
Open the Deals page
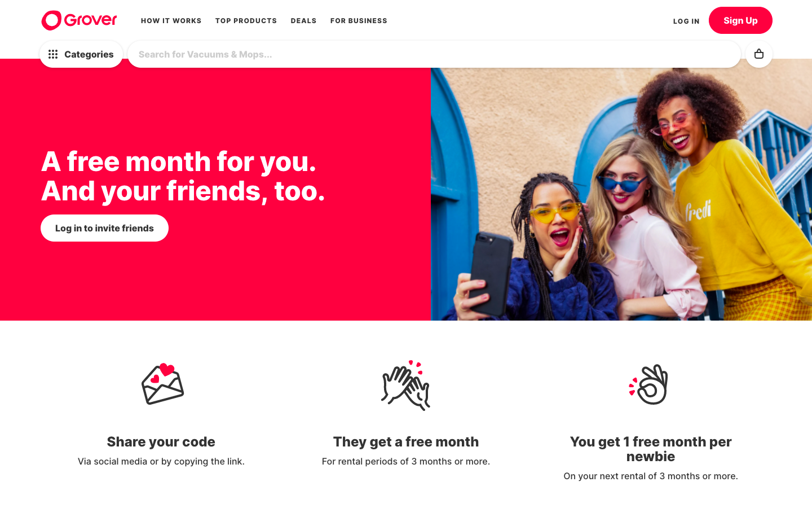(303, 21)
